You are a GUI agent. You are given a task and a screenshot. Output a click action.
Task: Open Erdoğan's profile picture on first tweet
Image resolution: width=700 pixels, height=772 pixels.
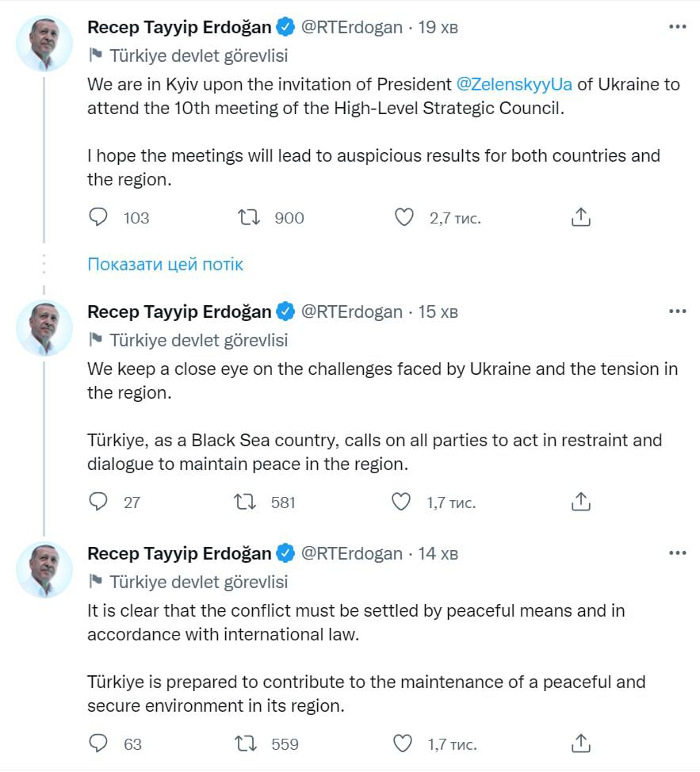pyautogui.click(x=44, y=44)
